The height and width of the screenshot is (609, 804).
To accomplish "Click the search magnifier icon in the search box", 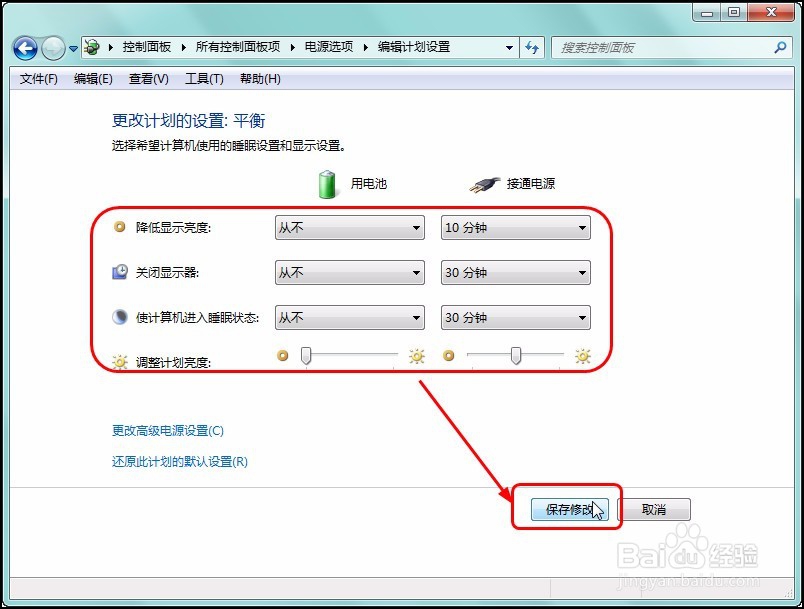I will 780,47.
